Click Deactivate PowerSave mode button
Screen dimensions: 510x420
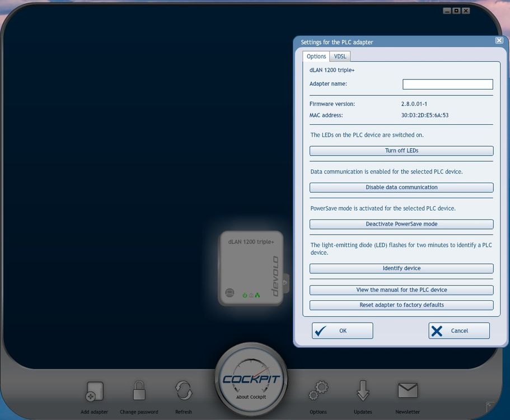(401, 224)
